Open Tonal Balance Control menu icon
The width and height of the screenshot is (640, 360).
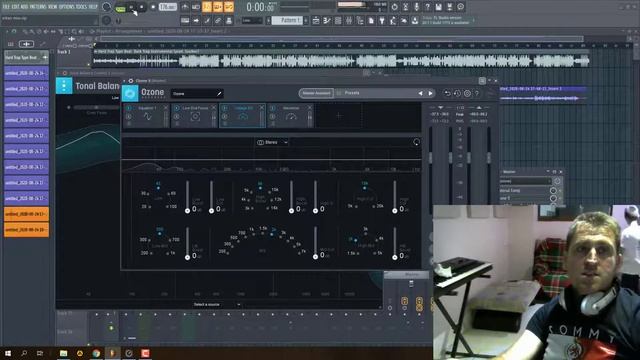click(64, 86)
